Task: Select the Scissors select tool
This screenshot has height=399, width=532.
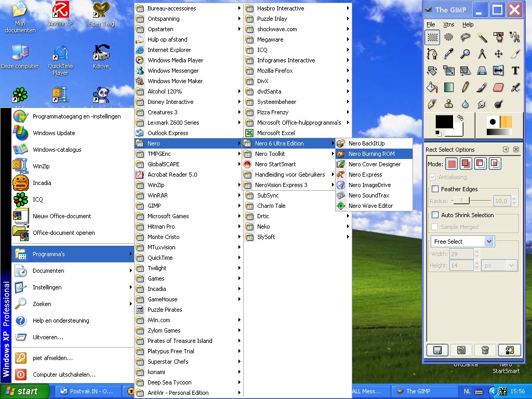Action: 515,37
